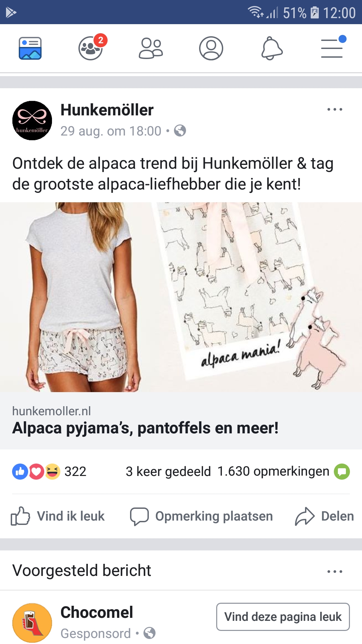Toggle Vind ik leuk on post
The image size is (362, 644).
pos(58,516)
